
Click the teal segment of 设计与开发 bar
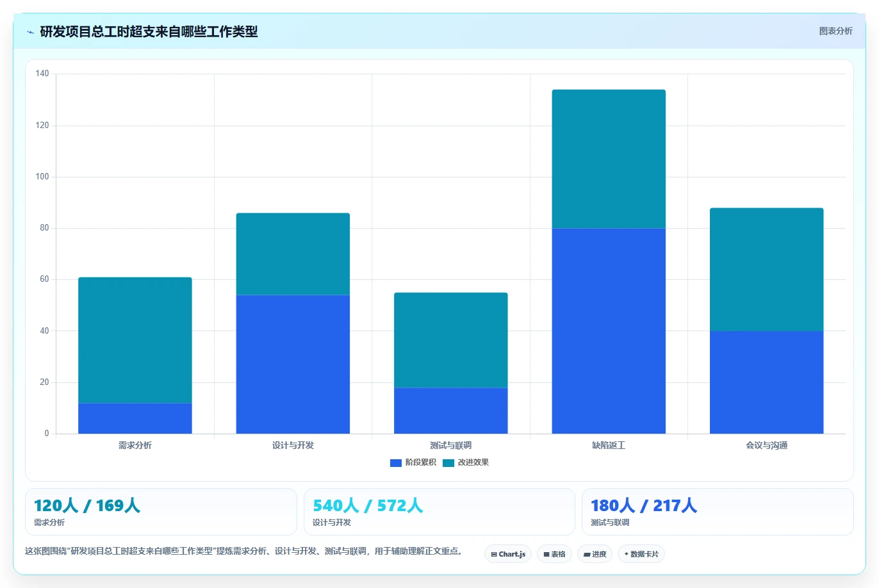(x=293, y=254)
